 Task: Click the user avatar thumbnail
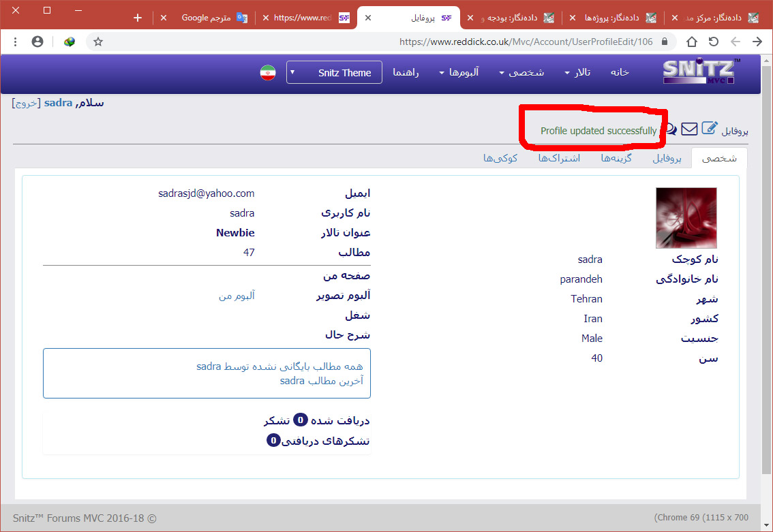point(686,218)
